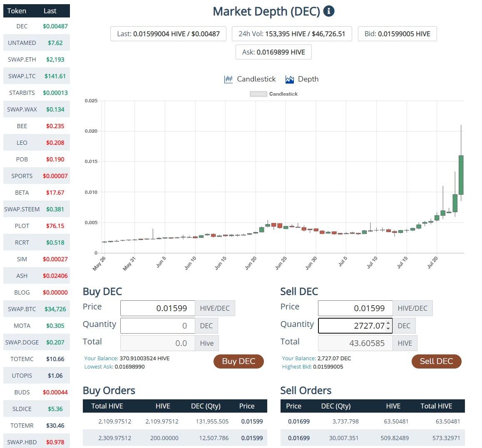482x448 pixels.
Task: Select the Depth chart icon
Action: (x=290, y=79)
